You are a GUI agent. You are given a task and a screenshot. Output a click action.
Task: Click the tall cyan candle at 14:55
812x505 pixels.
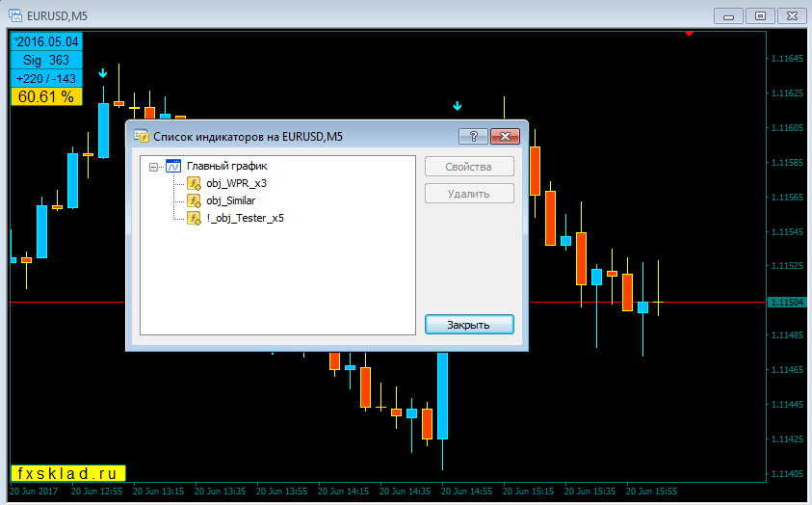tap(443, 396)
